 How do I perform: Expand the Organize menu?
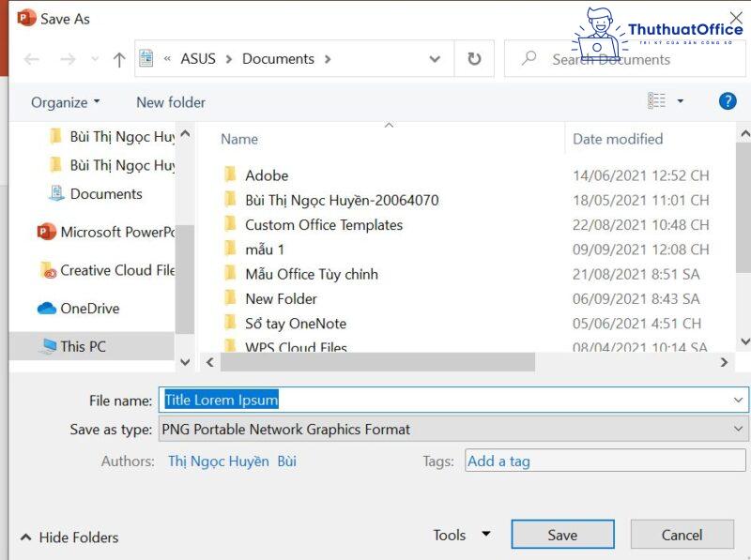(62, 102)
